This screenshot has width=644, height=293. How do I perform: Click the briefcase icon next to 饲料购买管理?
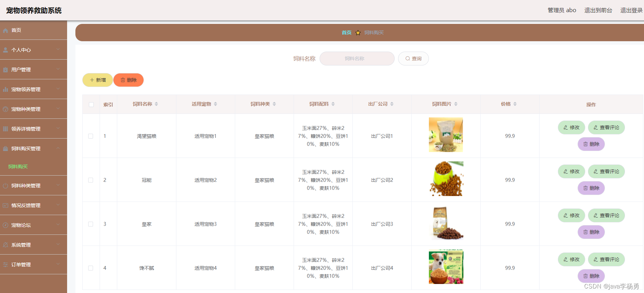[x=6, y=149]
